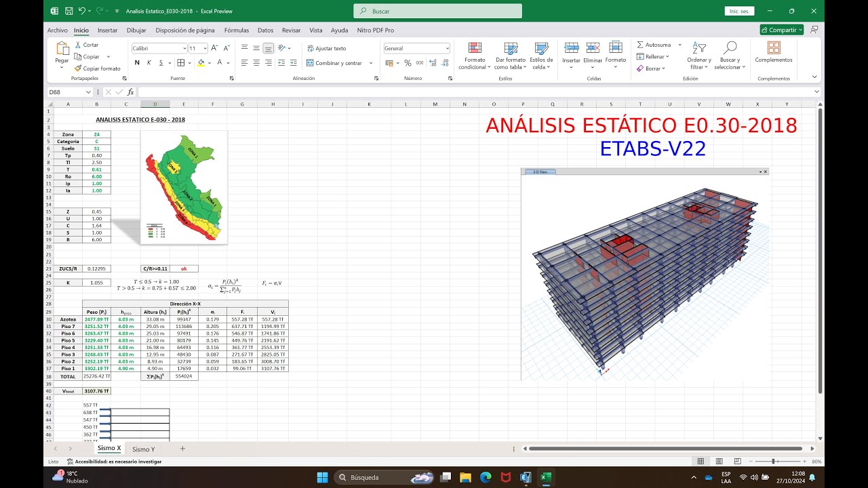This screenshot has height=488, width=868.
Task: Decrease font size with the smaller A
Action: click(x=226, y=48)
